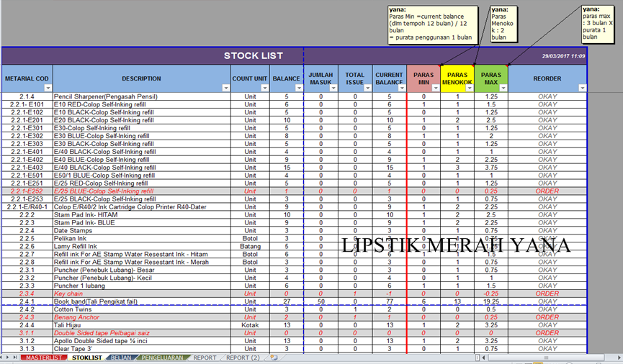Click 'Batang' unit in Lamy Refill Ink row
The image size is (623, 364).
(x=250, y=247)
